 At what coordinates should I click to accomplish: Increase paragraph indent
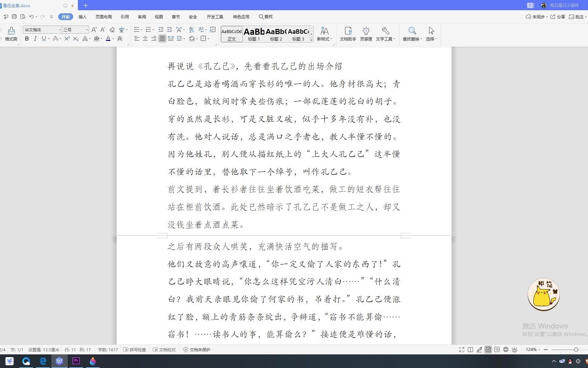click(169, 30)
